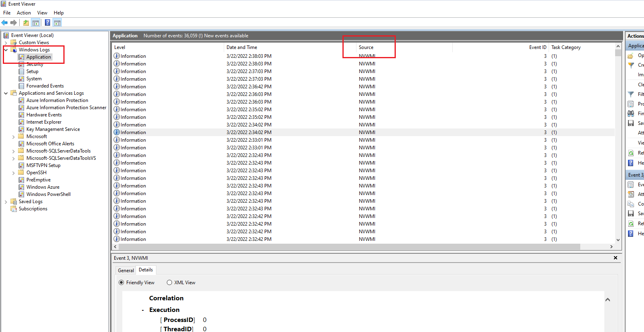
Task: Click Show/Hide Action Pane toolbar icon
Action: click(57, 22)
